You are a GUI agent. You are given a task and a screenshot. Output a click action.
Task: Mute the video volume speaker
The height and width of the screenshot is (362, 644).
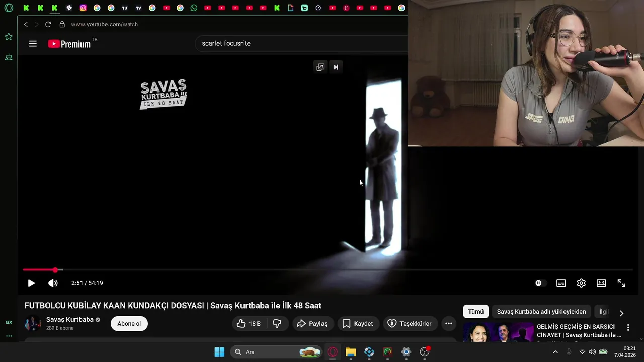(x=53, y=283)
